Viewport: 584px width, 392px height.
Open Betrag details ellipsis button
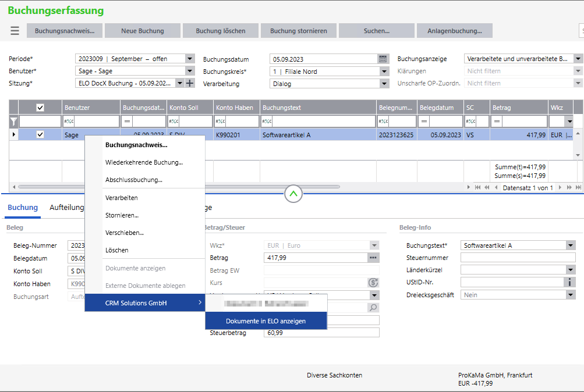(x=373, y=258)
